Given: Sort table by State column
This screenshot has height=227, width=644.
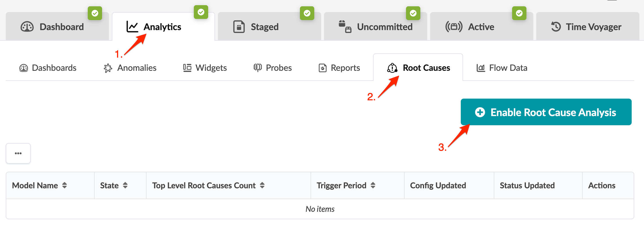Looking at the screenshot, I should coord(125,185).
